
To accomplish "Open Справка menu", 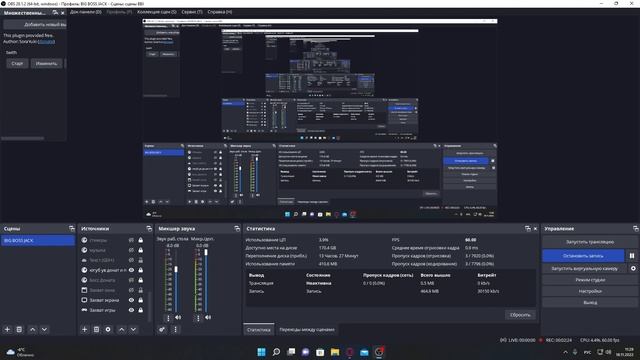I will 220,12.
